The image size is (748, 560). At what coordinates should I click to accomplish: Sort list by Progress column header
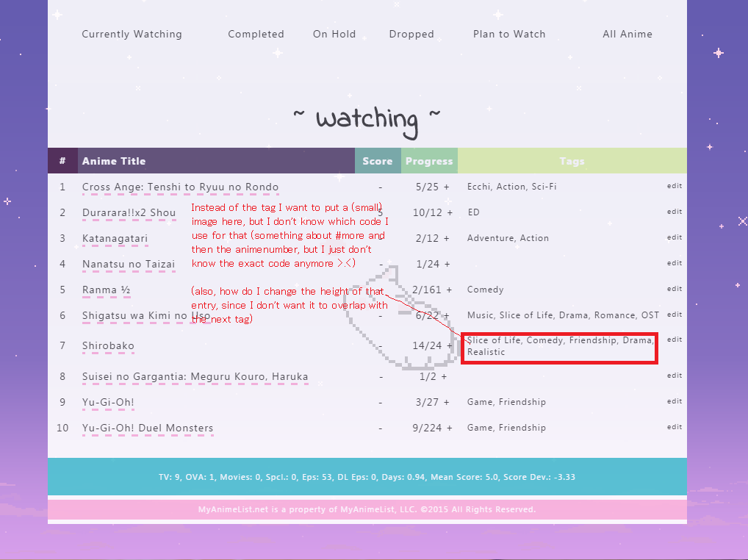coord(429,161)
